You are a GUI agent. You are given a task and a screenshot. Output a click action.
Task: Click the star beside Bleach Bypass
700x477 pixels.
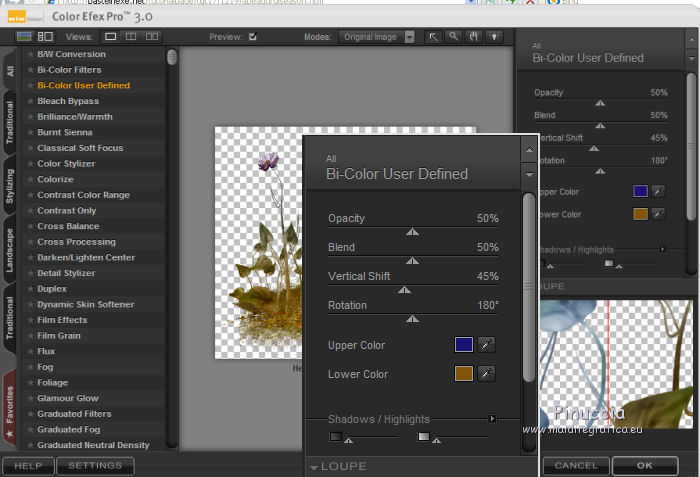[30, 101]
